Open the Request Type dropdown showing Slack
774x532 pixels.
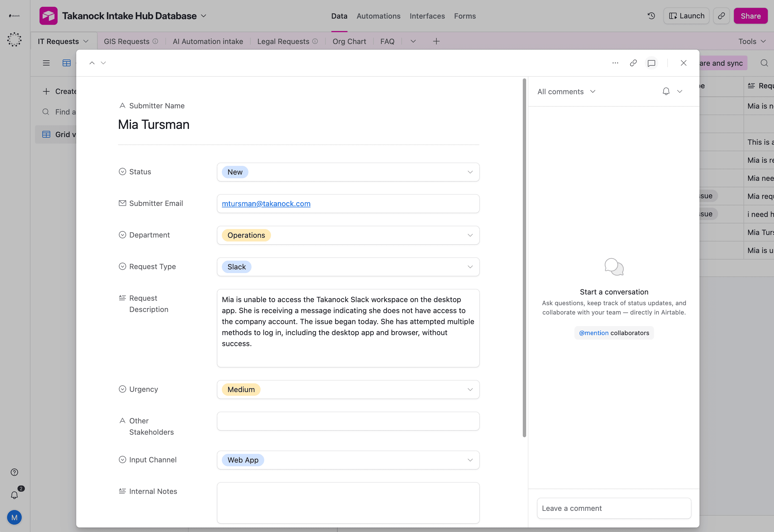348,267
